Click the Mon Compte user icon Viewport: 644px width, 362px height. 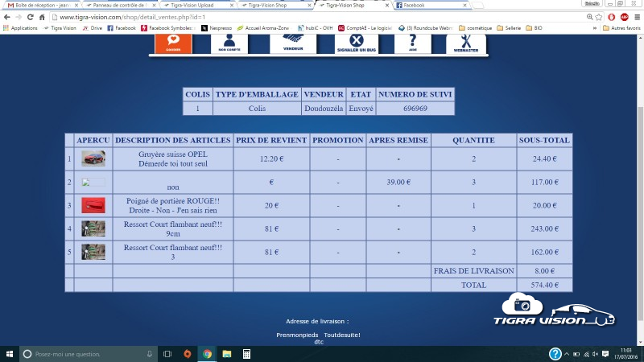click(x=229, y=42)
